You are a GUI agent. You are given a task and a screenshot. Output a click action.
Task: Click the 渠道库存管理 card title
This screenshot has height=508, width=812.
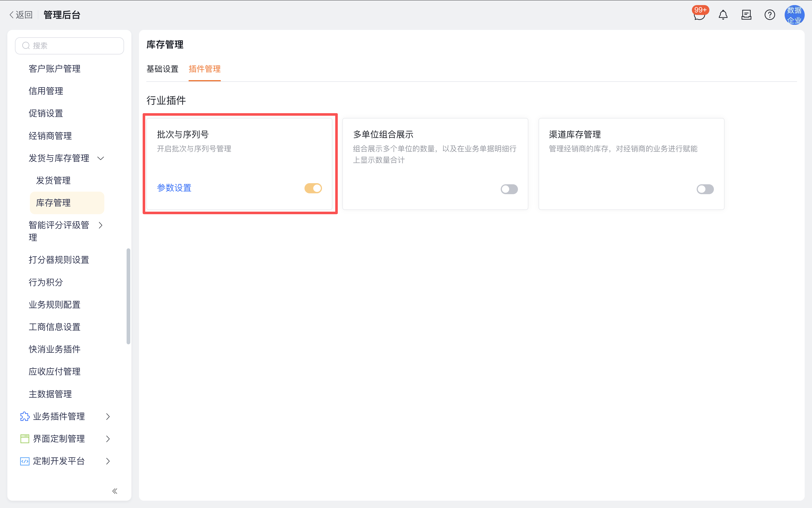pyautogui.click(x=575, y=134)
